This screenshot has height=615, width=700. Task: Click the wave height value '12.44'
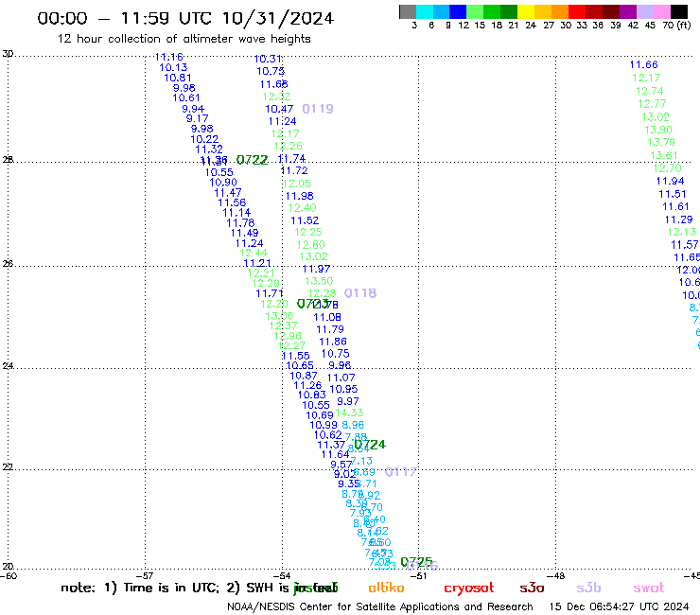254,253
